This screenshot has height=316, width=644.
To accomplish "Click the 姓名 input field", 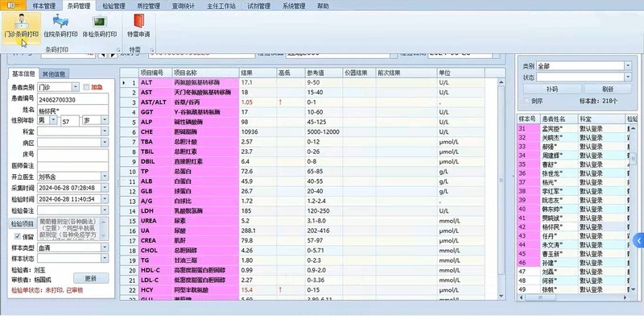I will point(72,110).
